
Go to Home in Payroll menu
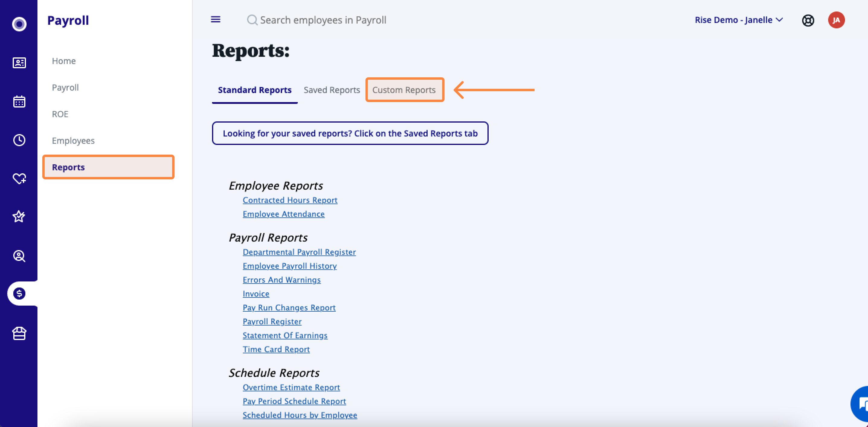point(64,61)
